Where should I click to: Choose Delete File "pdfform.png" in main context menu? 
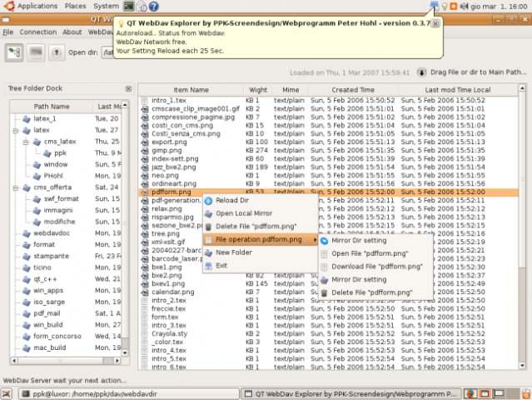(x=260, y=227)
